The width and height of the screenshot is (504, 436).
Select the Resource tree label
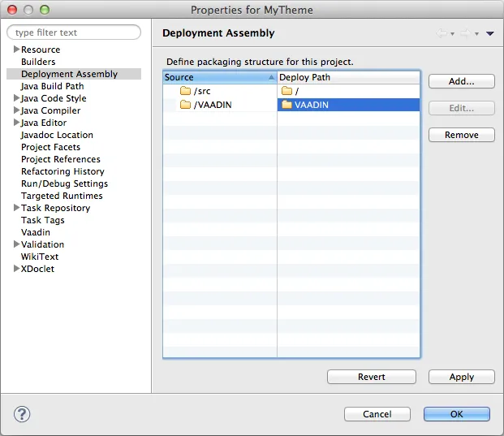41,50
